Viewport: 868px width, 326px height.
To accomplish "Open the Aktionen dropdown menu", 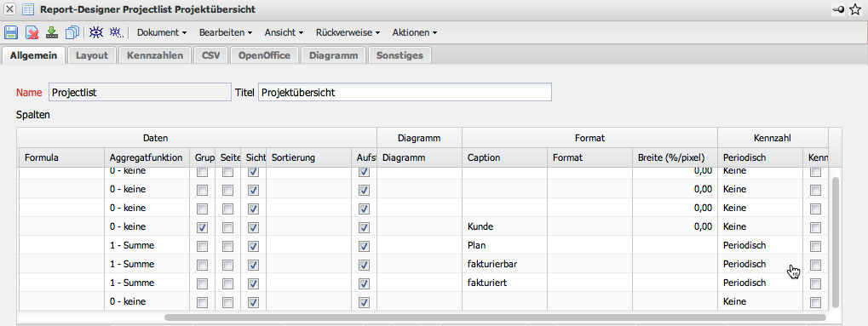I will 415,32.
